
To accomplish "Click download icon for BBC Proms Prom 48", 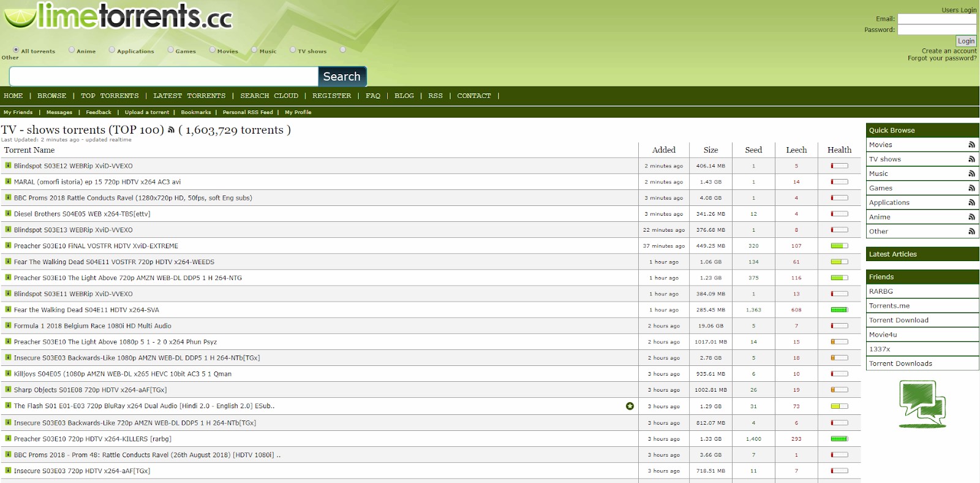I will pos(8,454).
